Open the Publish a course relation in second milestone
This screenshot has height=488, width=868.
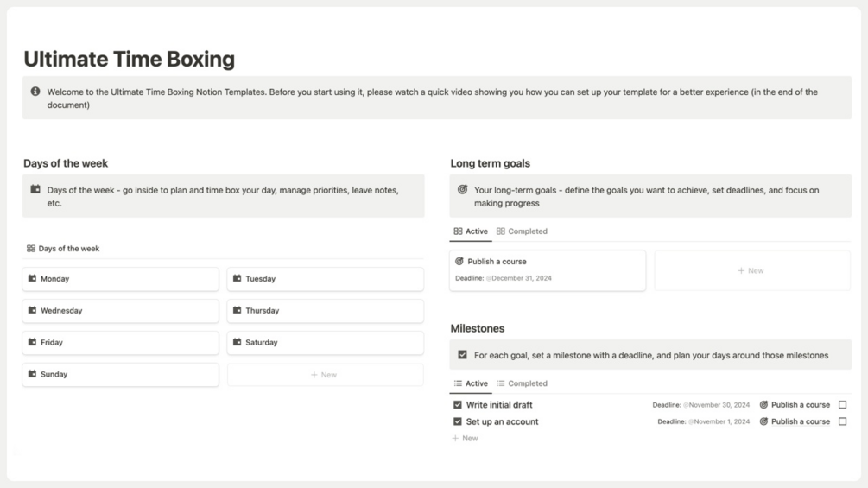(x=800, y=421)
